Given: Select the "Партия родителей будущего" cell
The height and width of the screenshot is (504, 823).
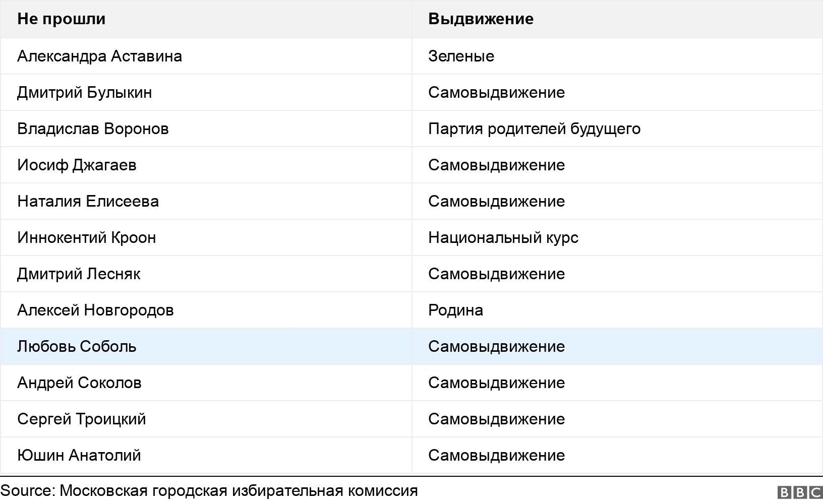Looking at the screenshot, I should pyautogui.click(x=534, y=129).
